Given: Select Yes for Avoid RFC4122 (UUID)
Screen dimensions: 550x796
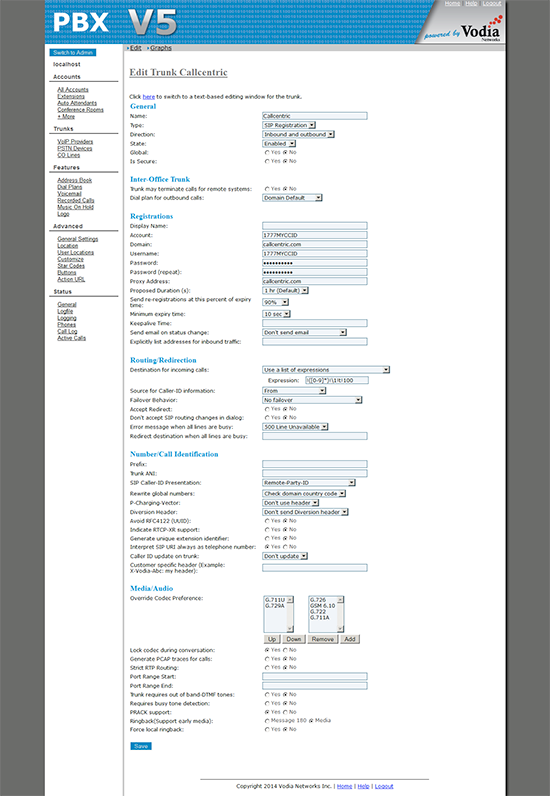Looking at the screenshot, I should (x=267, y=521).
